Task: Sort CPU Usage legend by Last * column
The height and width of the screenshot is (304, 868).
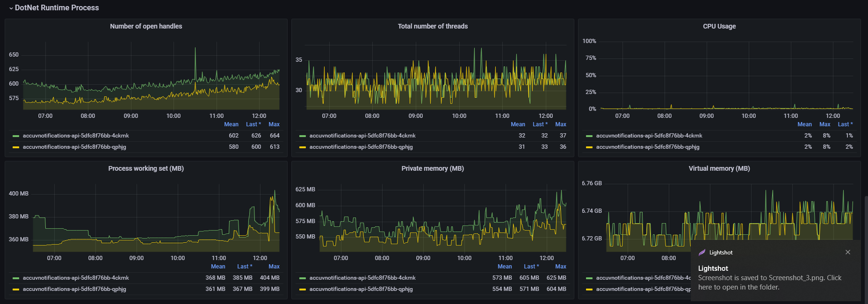Action: (x=845, y=124)
